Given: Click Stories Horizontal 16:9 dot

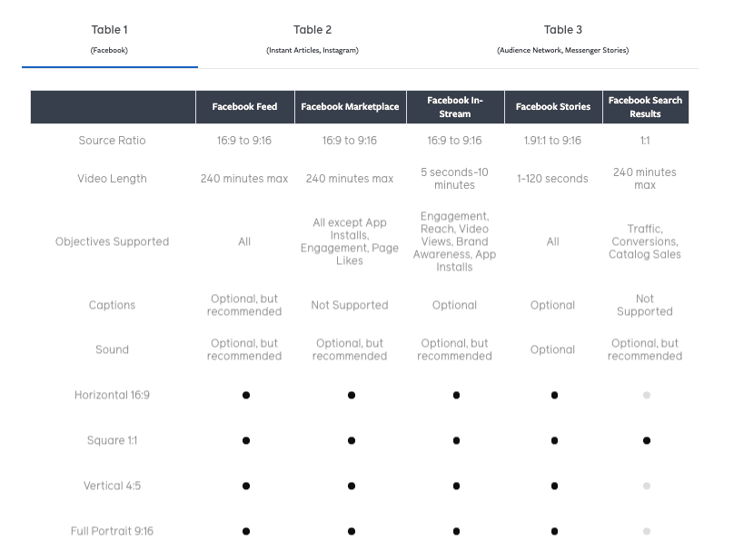Looking at the screenshot, I should coord(554,396).
